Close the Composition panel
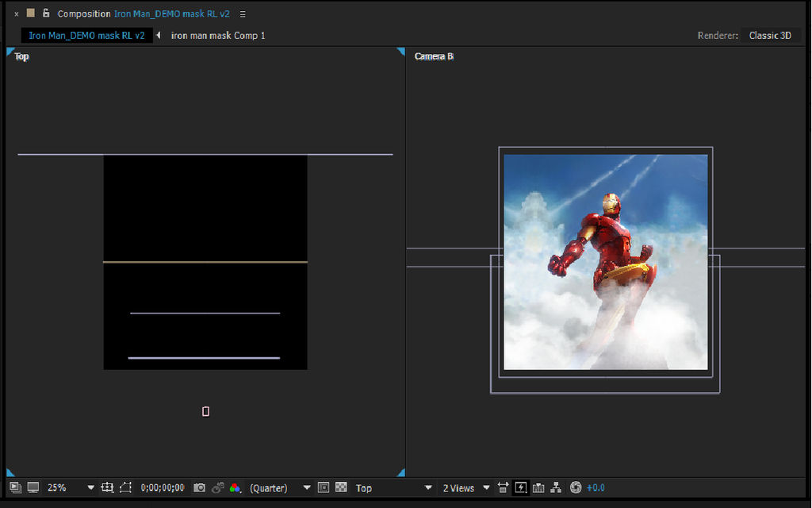 click(17, 14)
